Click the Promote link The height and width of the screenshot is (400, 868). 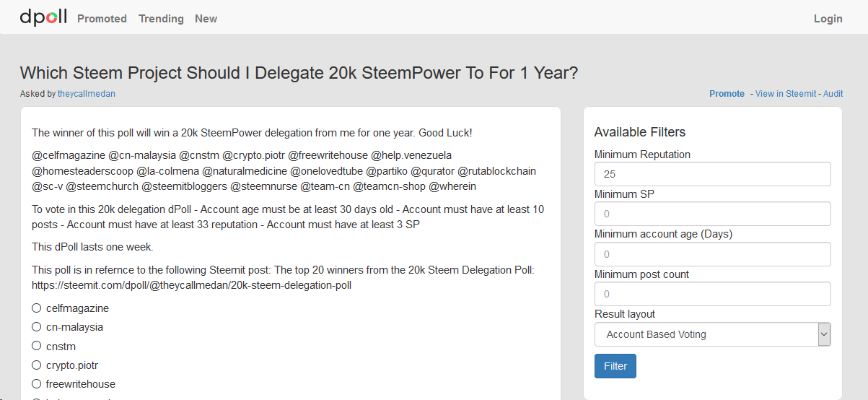pyautogui.click(x=727, y=94)
